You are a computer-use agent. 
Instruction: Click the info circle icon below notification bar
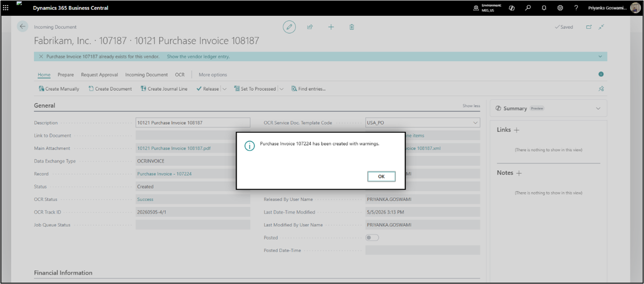coord(601,74)
